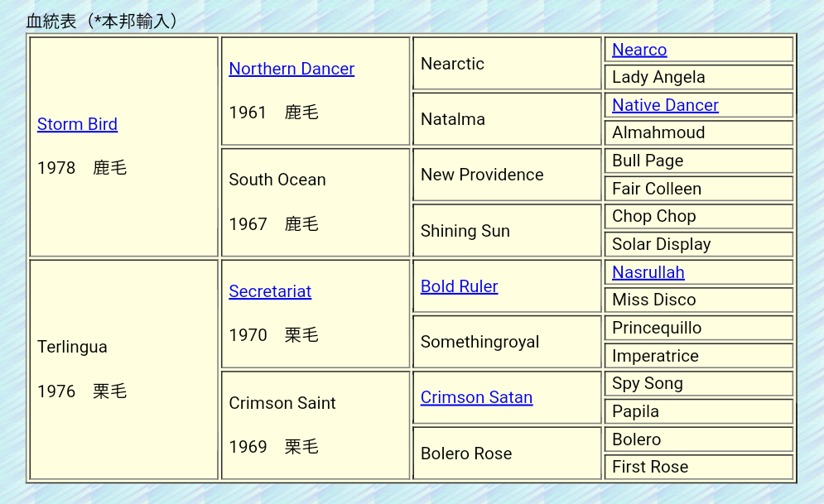This screenshot has width=824, height=504.
Task: Go to the Native Dancer link
Action: pyautogui.click(x=665, y=105)
